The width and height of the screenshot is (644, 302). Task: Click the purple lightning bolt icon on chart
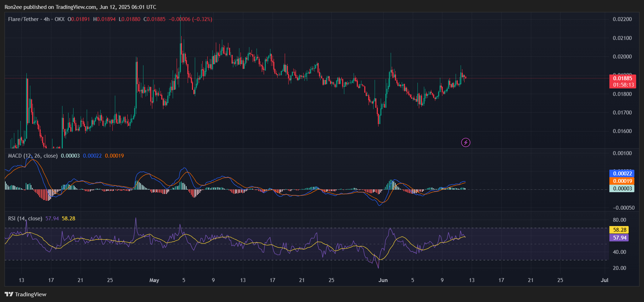point(466,143)
